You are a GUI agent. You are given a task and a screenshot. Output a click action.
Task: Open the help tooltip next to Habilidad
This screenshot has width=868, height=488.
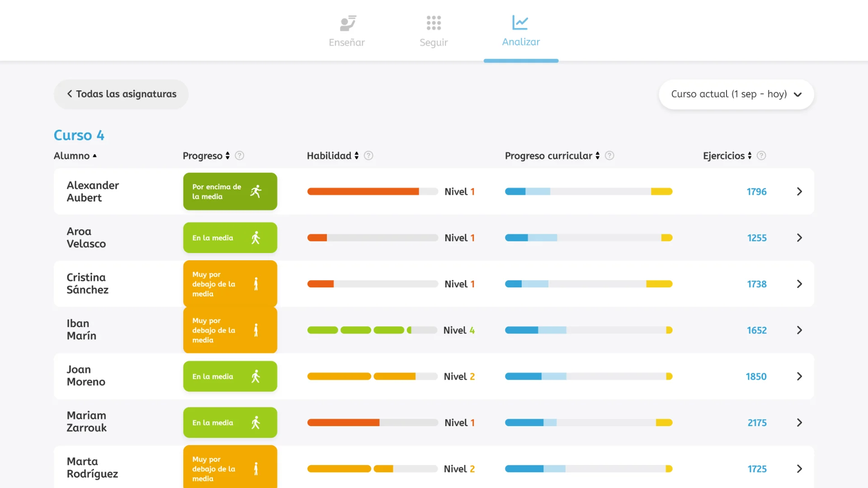[x=368, y=155]
